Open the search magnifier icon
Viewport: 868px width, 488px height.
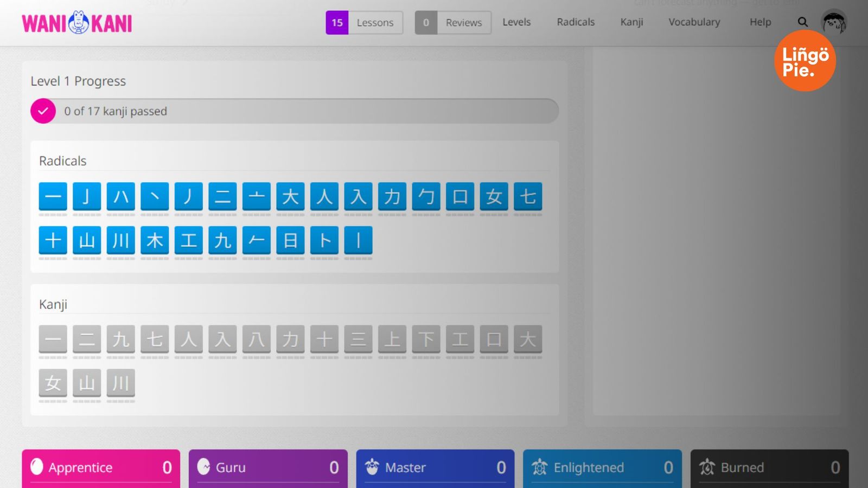pyautogui.click(x=802, y=22)
